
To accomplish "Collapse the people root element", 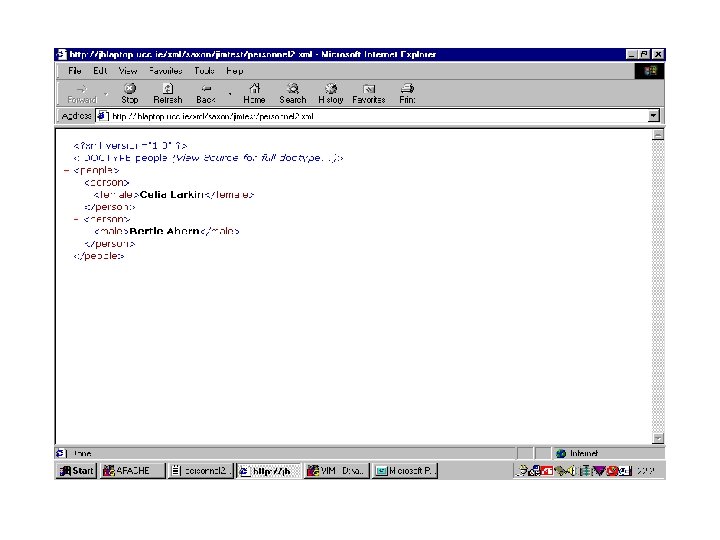I will [66, 170].
